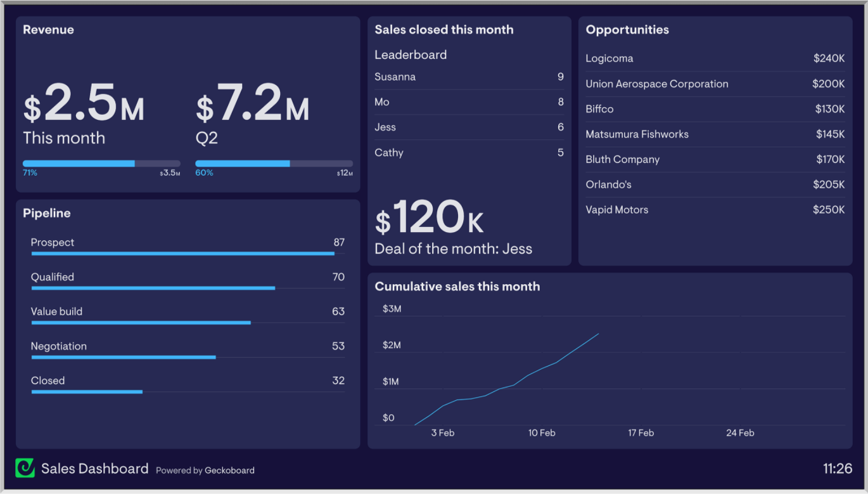Select the Pipeline widget heading
The width and height of the screenshot is (868, 494).
click(x=46, y=213)
